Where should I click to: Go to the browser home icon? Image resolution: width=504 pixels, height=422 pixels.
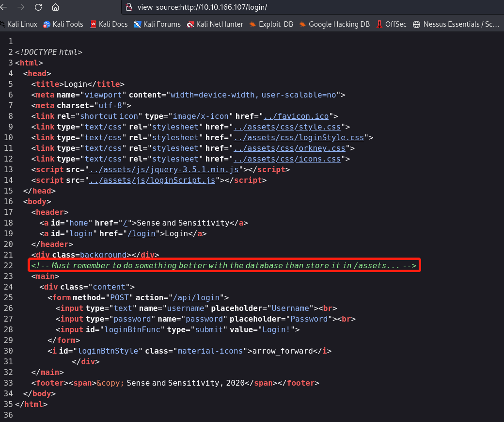pyautogui.click(x=56, y=7)
